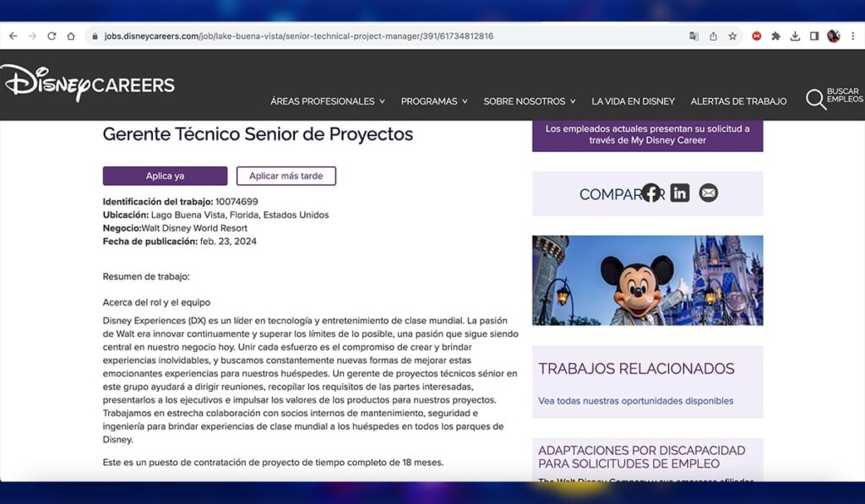This screenshot has height=504, width=865.
Task: Open Vea todas nuestras oportunidades disponibles
Action: click(x=635, y=401)
